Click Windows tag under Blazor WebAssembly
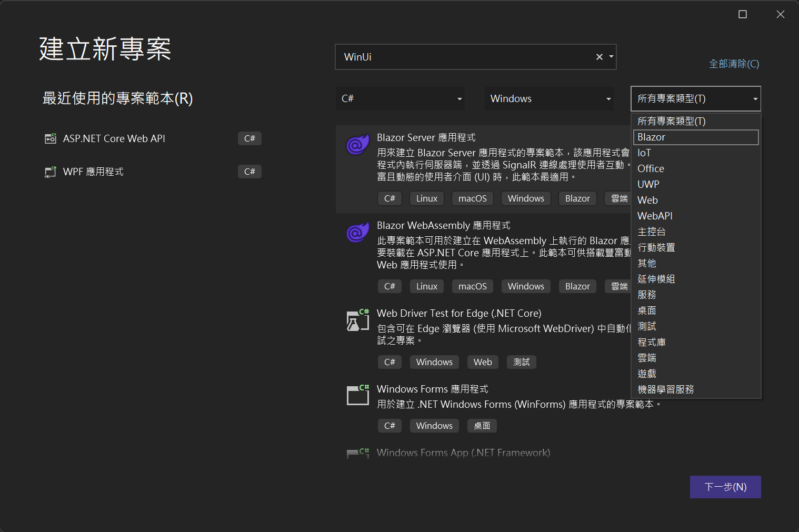This screenshot has width=799, height=532. [x=526, y=286]
